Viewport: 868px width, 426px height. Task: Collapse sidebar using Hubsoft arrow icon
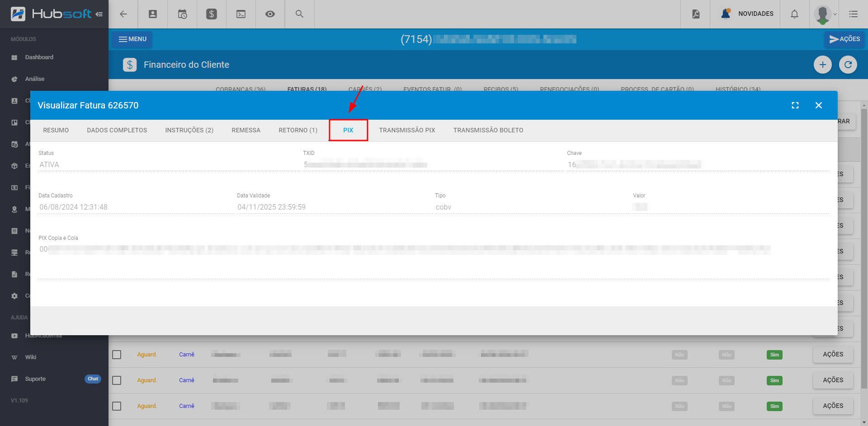99,14
